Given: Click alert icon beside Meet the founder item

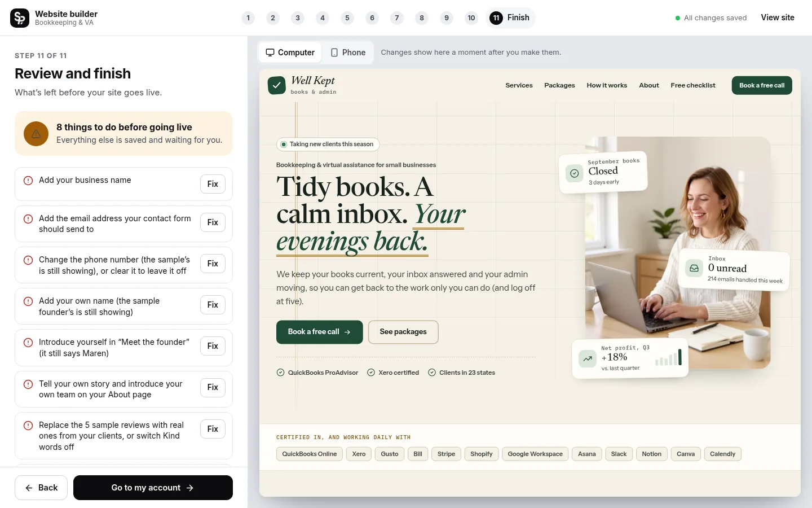Looking at the screenshot, I should [28, 343].
